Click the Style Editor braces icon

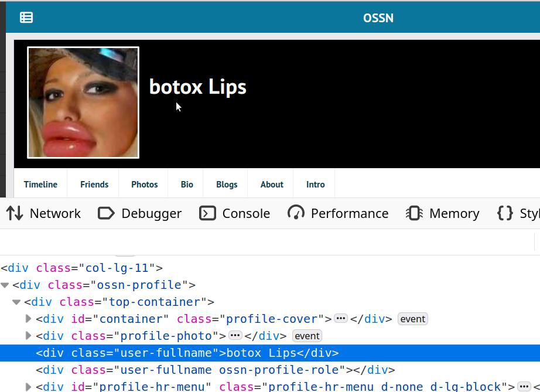tap(505, 213)
